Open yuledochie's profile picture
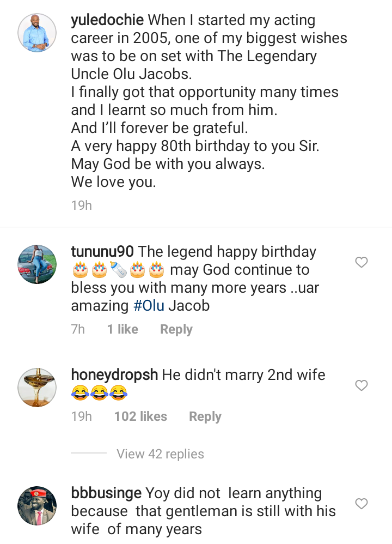 tap(37, 33)
